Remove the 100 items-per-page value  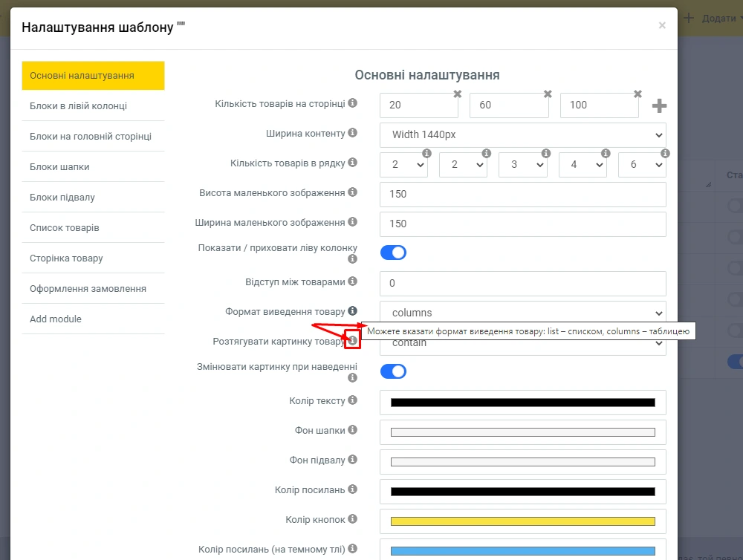637,94
